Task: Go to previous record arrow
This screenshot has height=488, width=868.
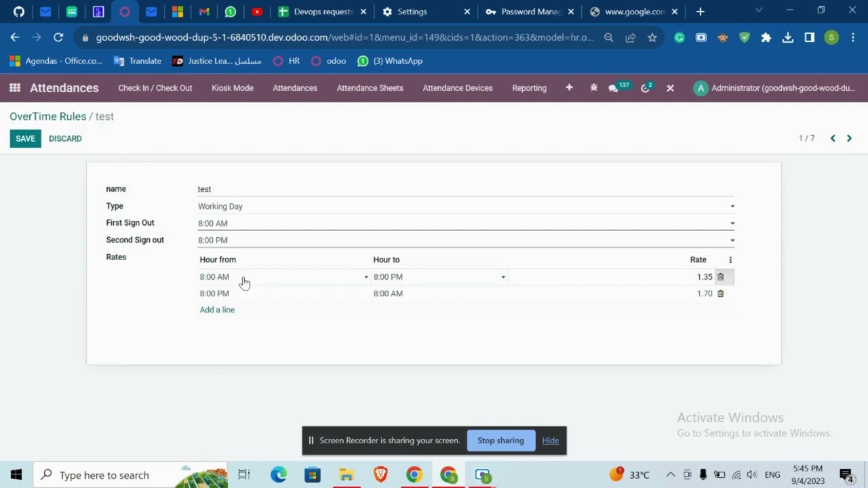Action: coord(833,138)
